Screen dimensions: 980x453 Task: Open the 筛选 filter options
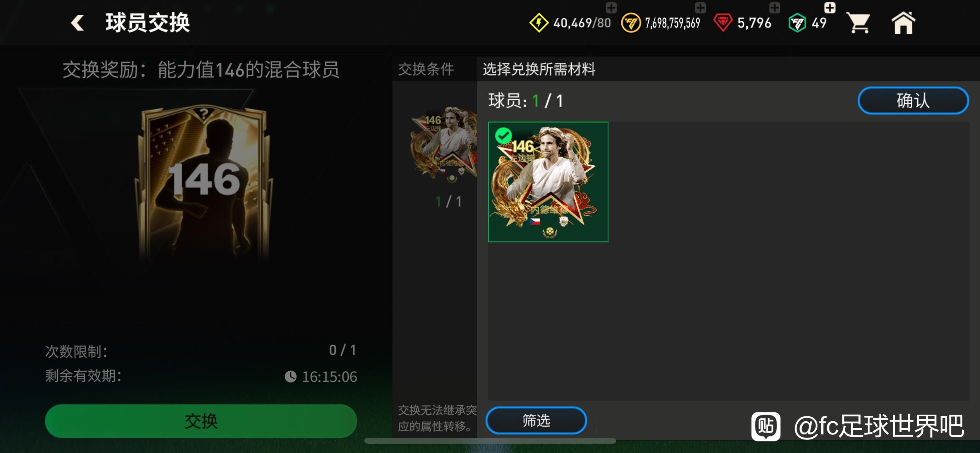(x=536, y=420)
